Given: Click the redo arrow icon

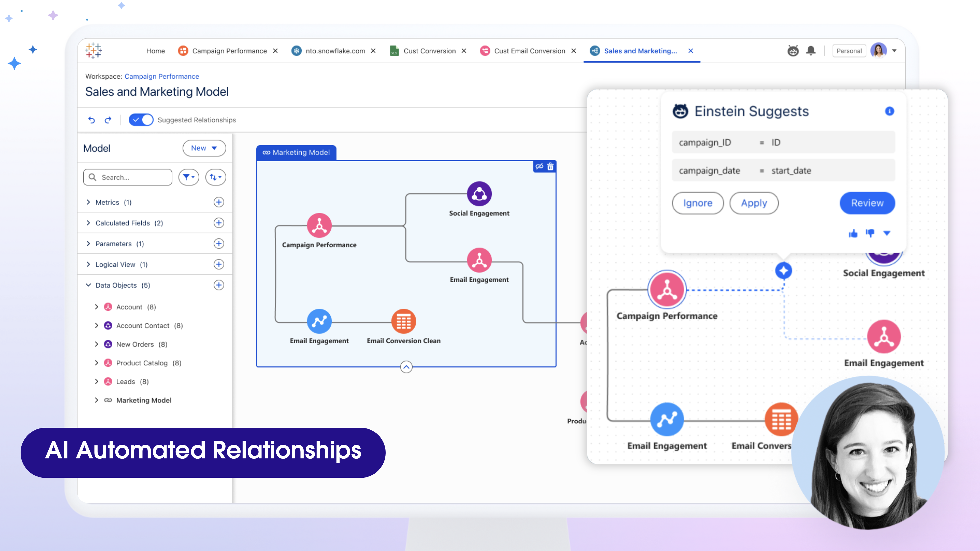Looking at the screenshot, I should (108, 120).
